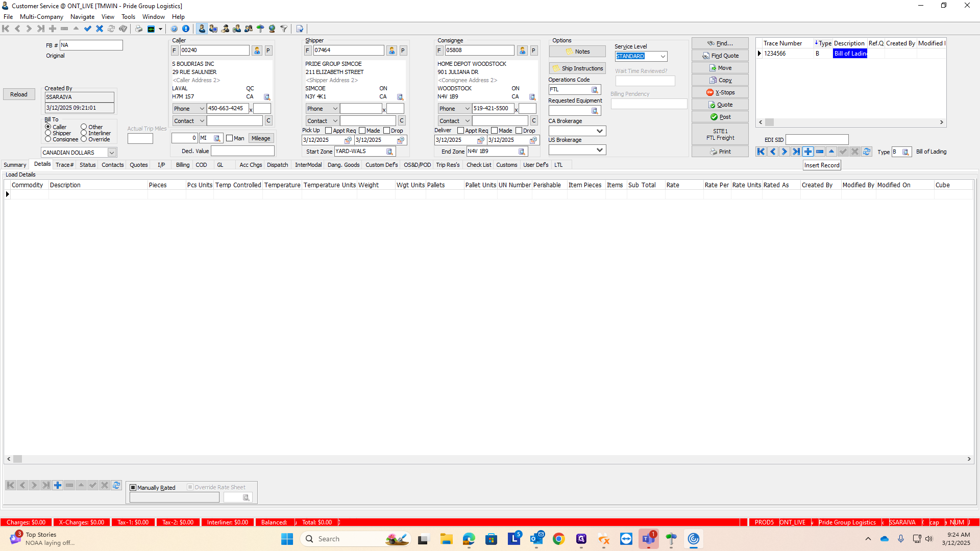Check the Pick Up Appt Req checkbox
Image resolution: width=980 pixels, height=551 pixels.
tap(329, 131)
